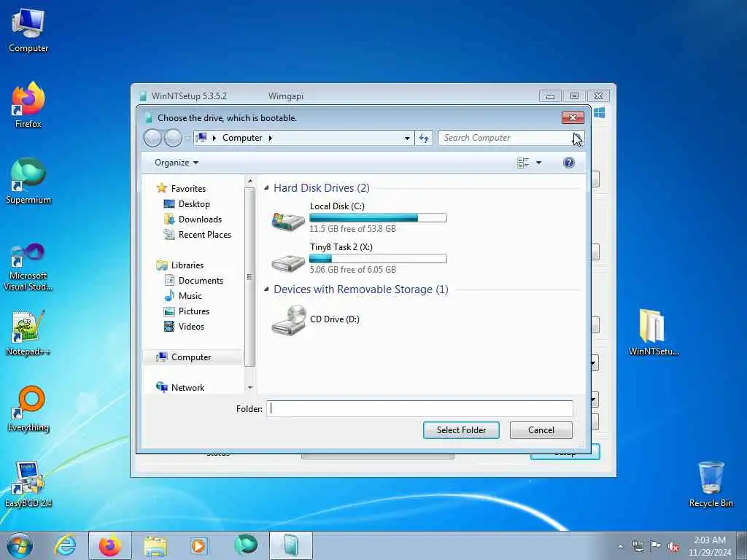Select Computer in the navigation pane
Viewport: 747px width, 560px height.
click(192, 357)
